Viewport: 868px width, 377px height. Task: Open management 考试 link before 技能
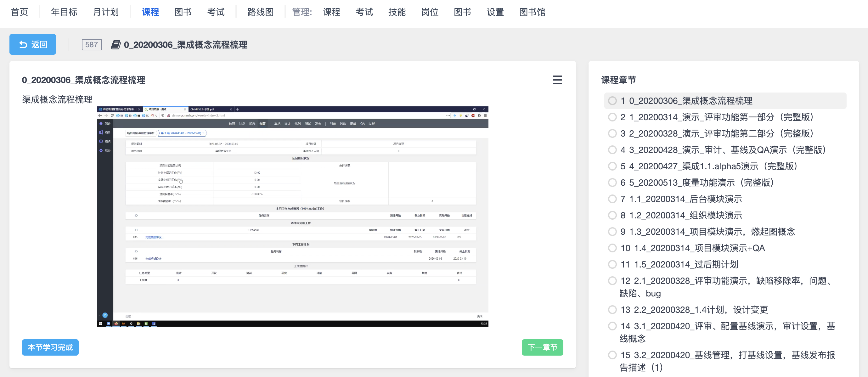point(364,12)
